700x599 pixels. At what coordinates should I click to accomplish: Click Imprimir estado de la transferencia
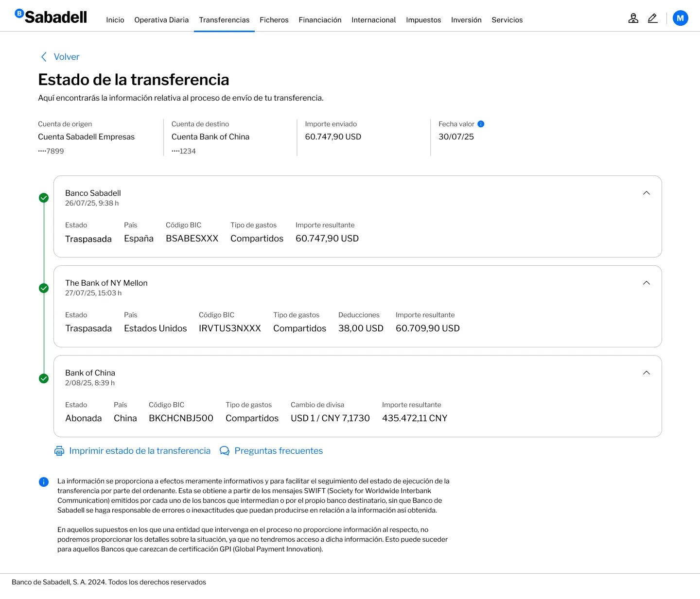pyautogui.click(x=140, y=451)
